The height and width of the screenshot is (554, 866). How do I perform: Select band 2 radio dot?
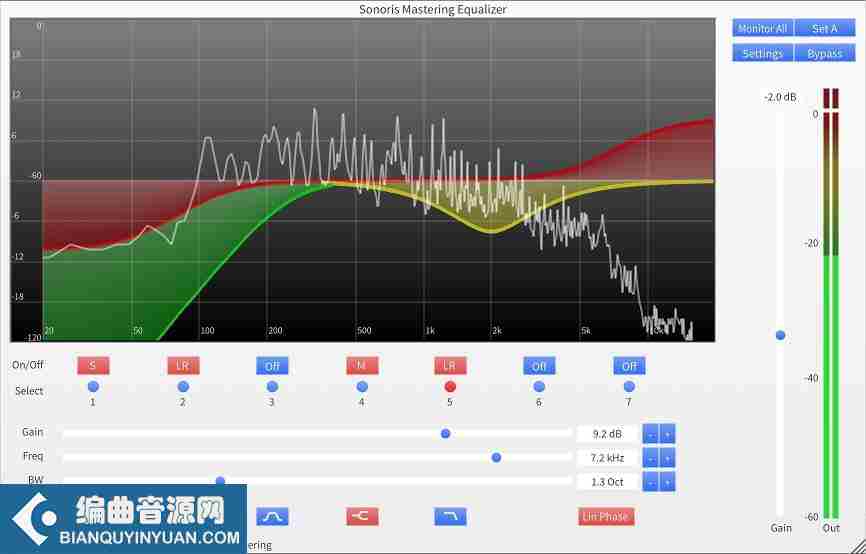tap(183, 386)
